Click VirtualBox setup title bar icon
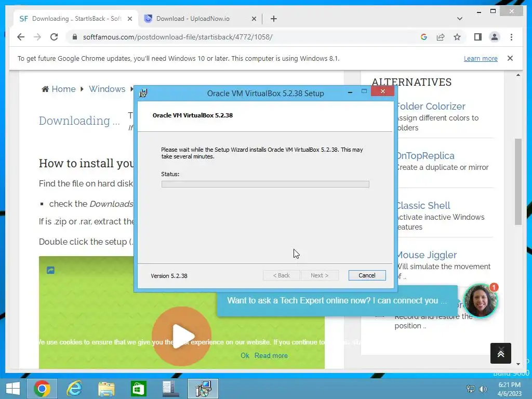Screen dimensions: 532x399 pyautogui.click(x=143, y=93)
